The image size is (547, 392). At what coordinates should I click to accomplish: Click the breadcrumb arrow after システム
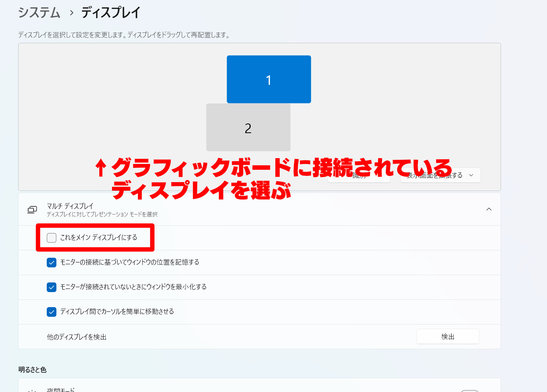coord(71,13)
